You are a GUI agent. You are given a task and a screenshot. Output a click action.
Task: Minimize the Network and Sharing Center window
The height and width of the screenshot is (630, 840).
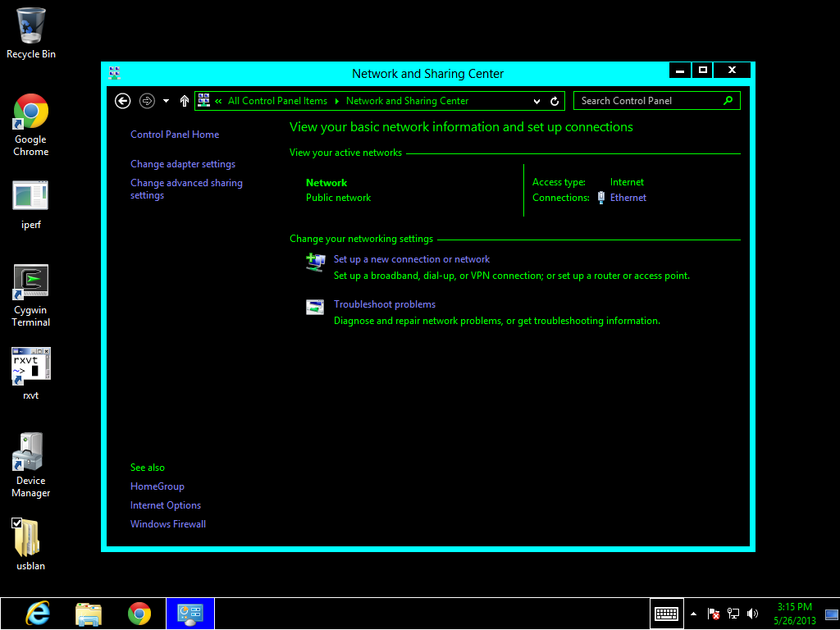[x=680, y=71]
